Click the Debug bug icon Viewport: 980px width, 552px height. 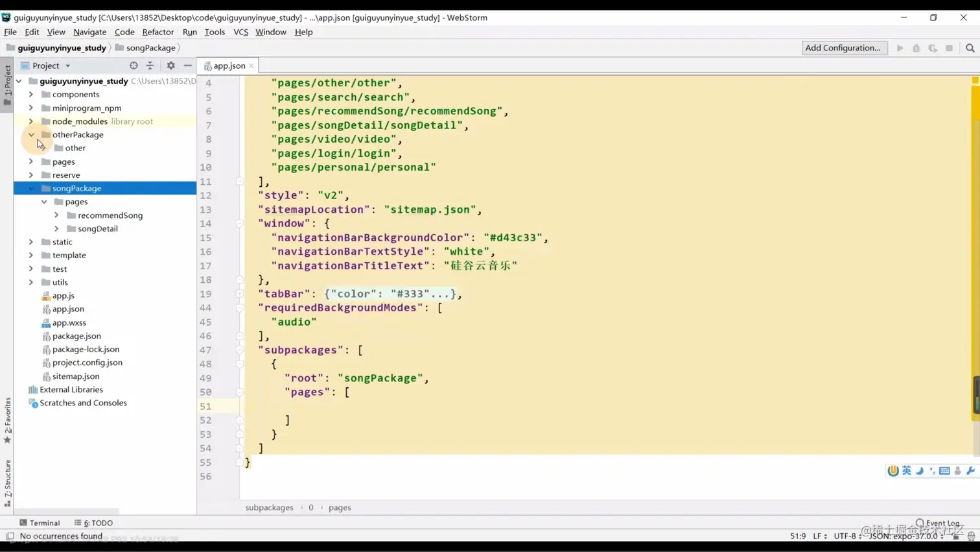(916, 48)
